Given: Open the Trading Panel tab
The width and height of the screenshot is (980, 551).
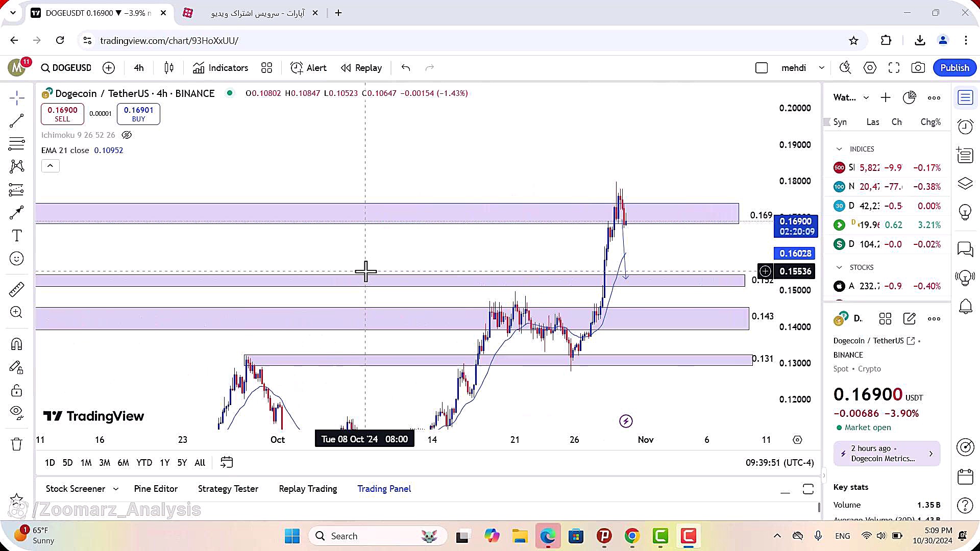Looking at the screenshot, I should coord(384,489).
